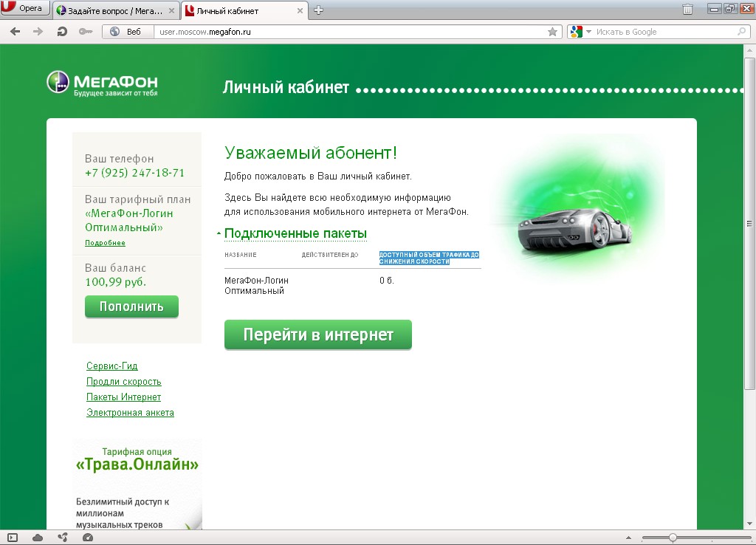The image size is (756, 545).
Task: Open Opera Link cloud icon
Action: point(38,538)
